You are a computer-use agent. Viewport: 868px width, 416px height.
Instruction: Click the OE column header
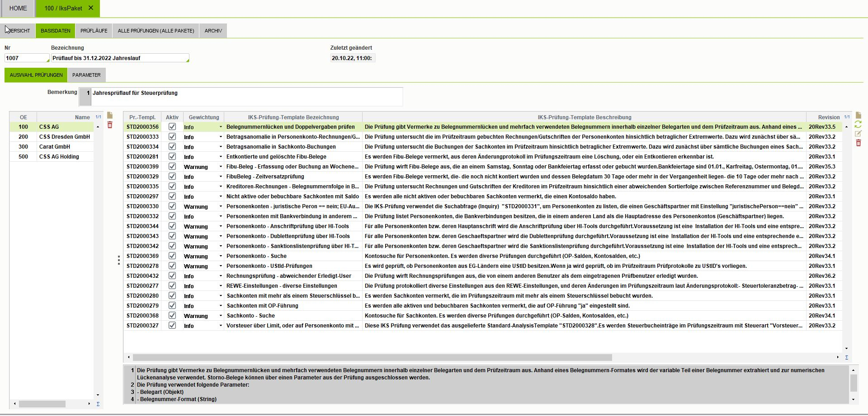[24, 117]
